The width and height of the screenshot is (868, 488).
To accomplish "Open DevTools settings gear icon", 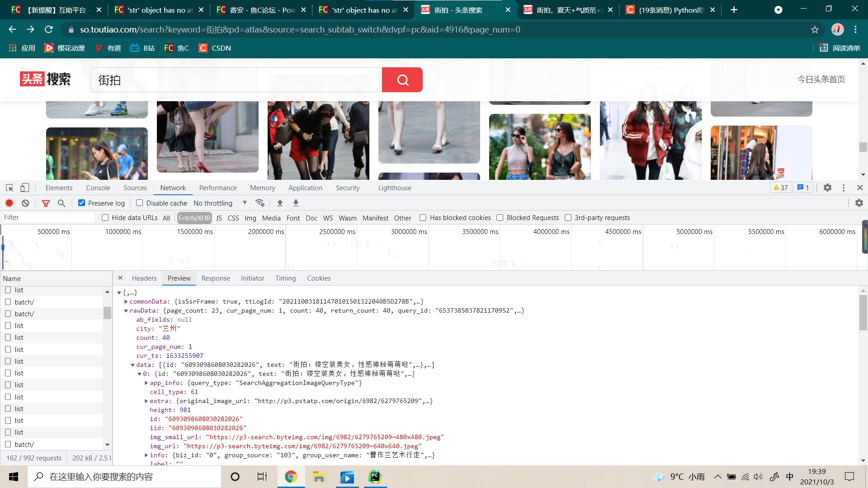I will pyautogui.click(x=827, y=188).
